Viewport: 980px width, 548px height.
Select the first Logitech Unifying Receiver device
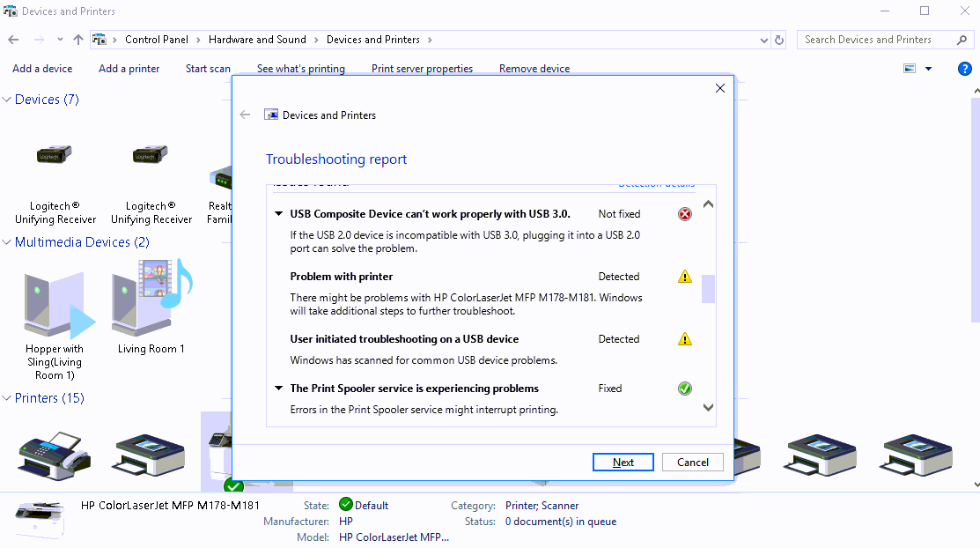(55, 154)
